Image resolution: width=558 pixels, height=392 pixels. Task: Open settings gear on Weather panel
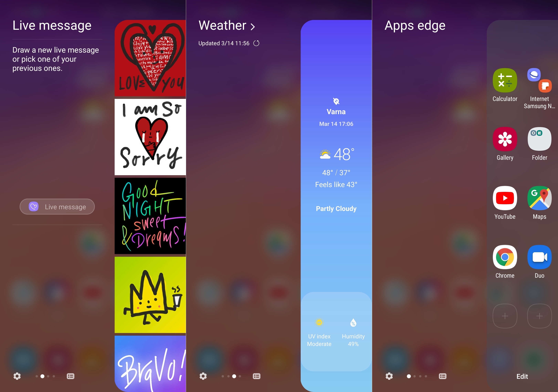click(x=204, y=376)
